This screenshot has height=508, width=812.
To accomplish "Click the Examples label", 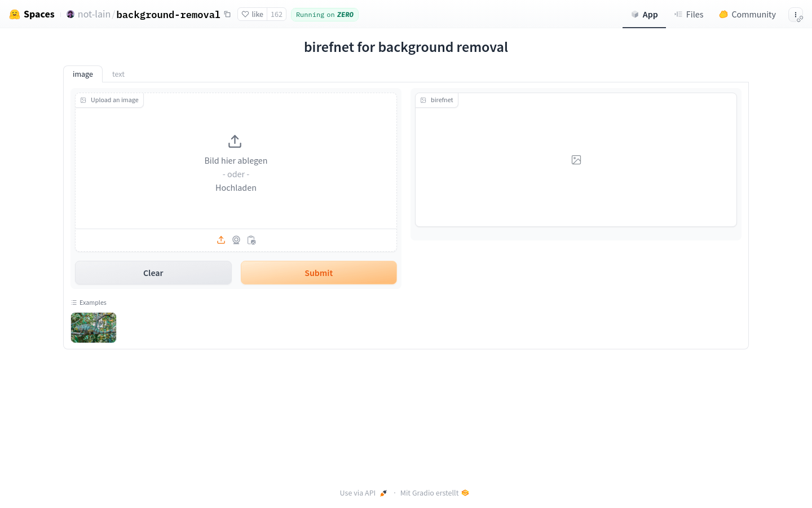I will coord(89,303).
